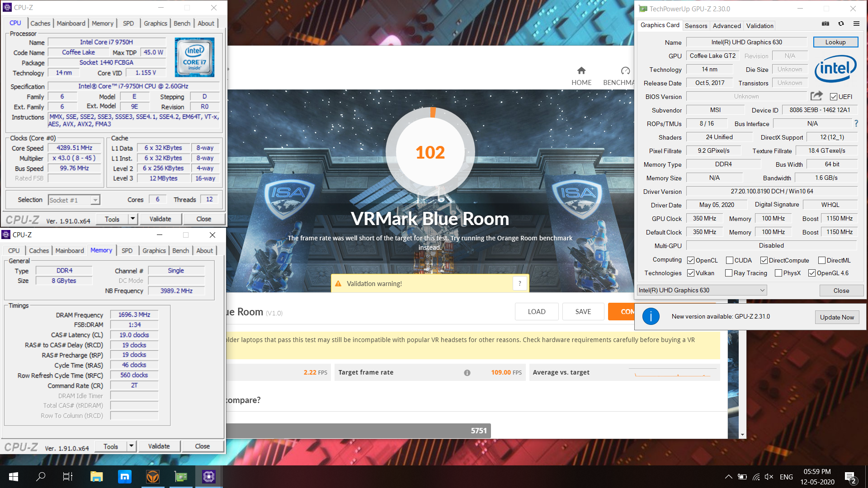Open Graphics tab in bottom CPU-Z
Viewport: 868px width, 488px height.
[x=154, y=251]
